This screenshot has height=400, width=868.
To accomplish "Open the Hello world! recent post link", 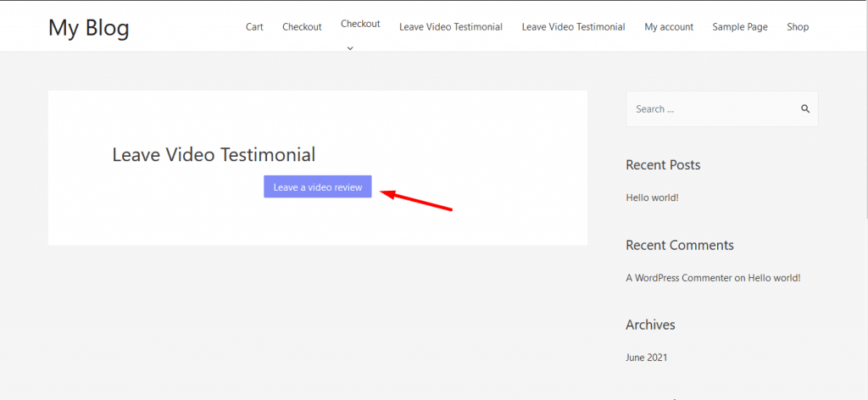I will click(652, 197).
